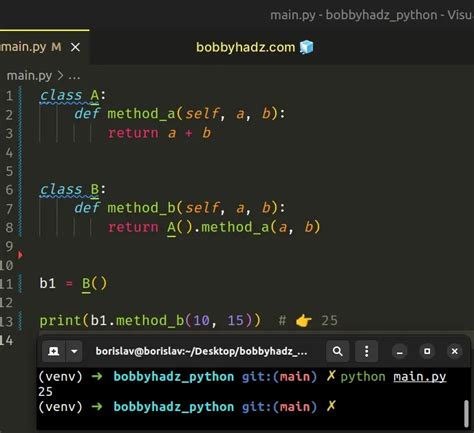The width and height of the screenshot is (474, 433).
Task: Place cursor on class A definition
Action: coord(69,96)
